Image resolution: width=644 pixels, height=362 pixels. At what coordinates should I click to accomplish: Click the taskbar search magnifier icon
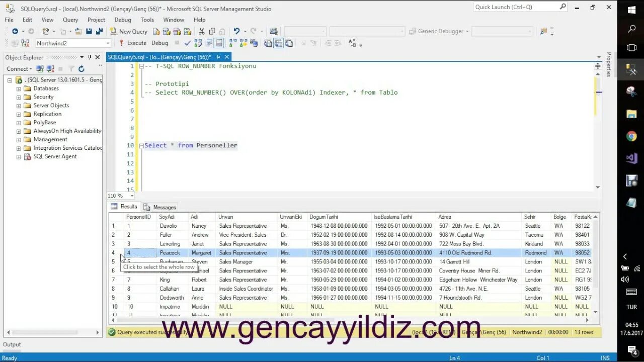[x=631, y=29]
